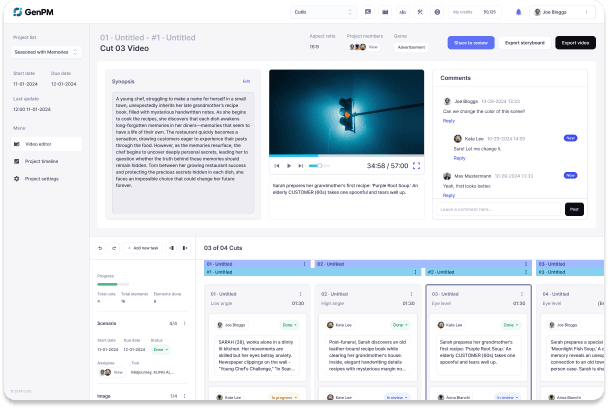Open the Video editor menu item

pyautogui.click(x=47, y=144)
